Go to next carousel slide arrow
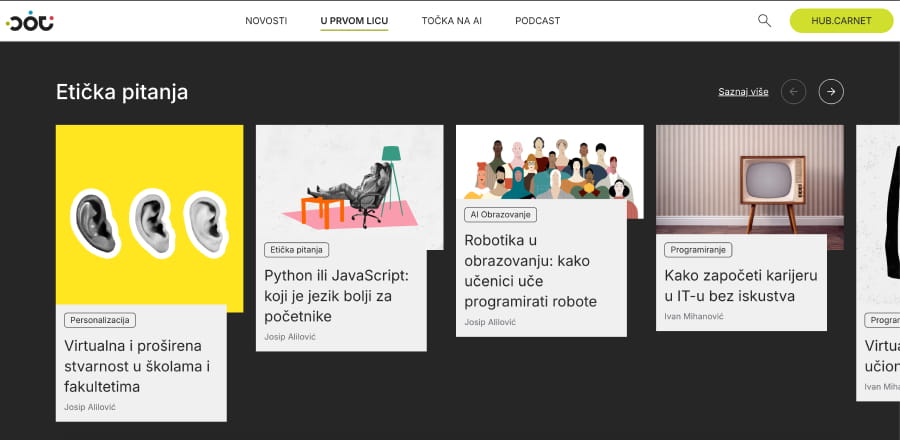Screen dimensions: 900x440 (831, 92)
